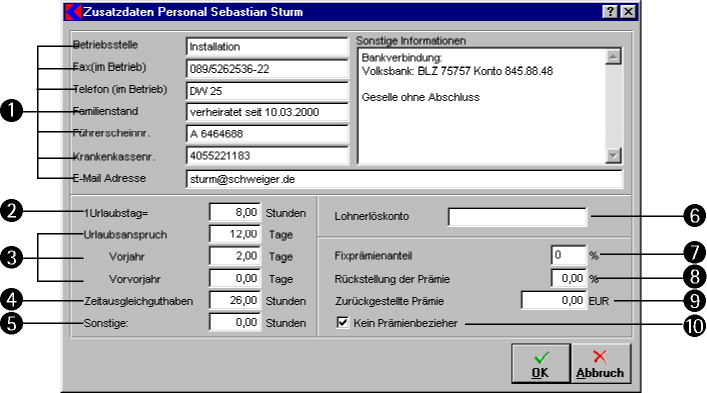Click the Urlaubsanspruch label
The width and height of the screenshot is (707, 393).
[x=125, y=235]
